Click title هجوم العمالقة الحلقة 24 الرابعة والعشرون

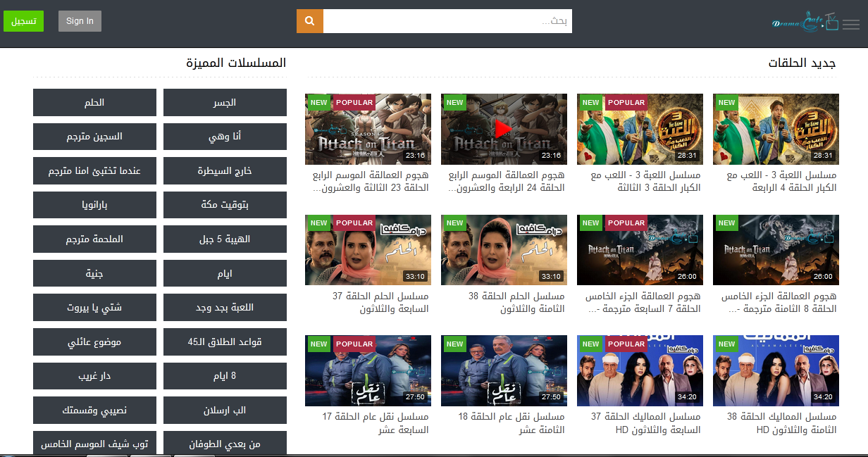point(507,182)
